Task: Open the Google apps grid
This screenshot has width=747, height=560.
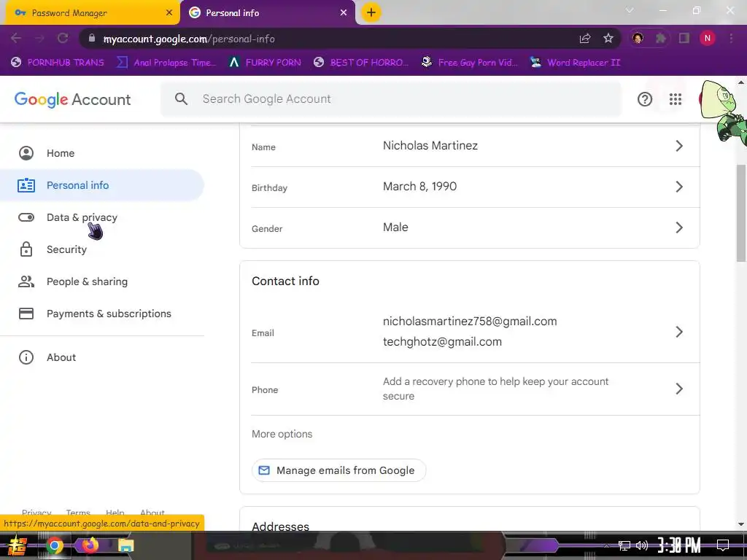Action: click(x=675, y=99)
